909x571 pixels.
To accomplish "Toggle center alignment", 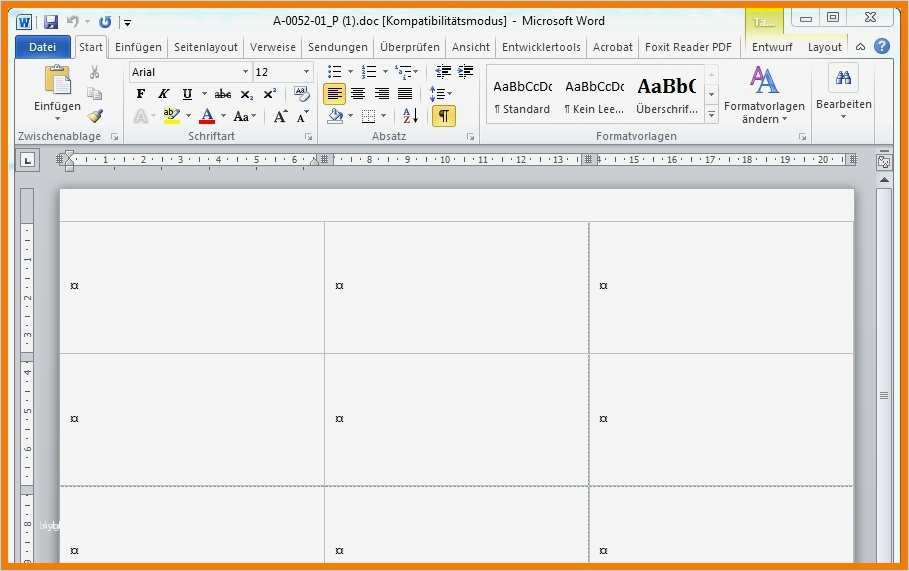I will pos(358,94).
